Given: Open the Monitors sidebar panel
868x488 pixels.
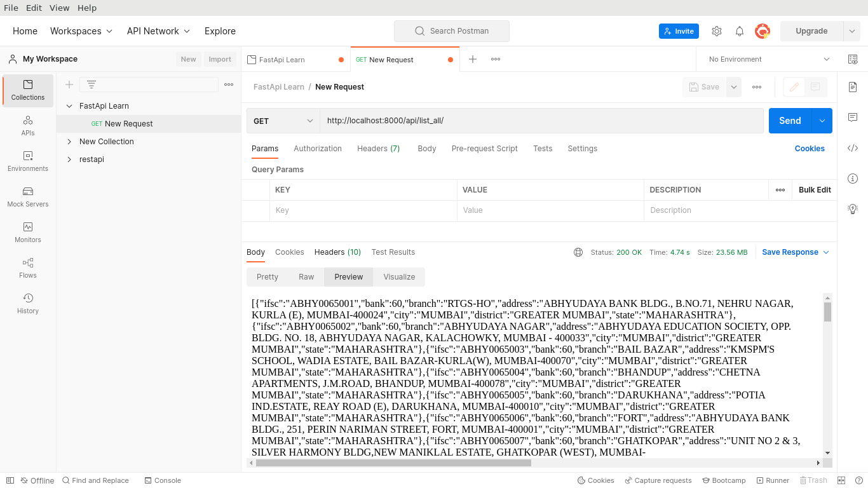Looking at the screenshot, I should (28, 233).
